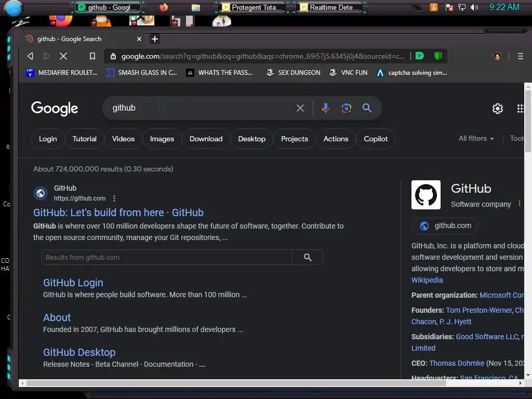View site security lock info

click(113, 56)
